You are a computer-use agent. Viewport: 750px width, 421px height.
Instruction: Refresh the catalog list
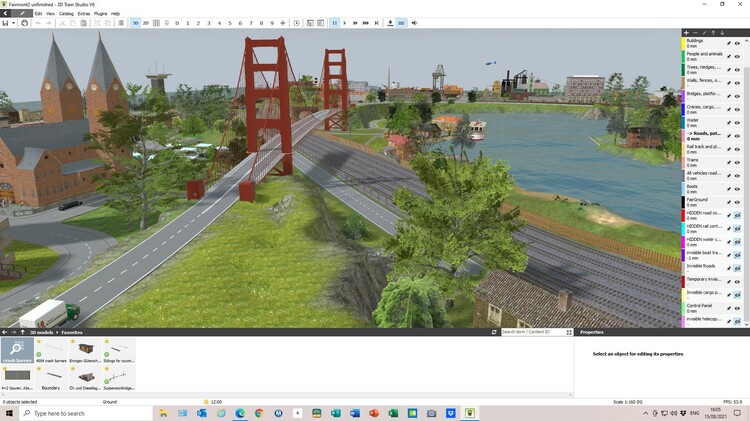tap(494, 332)
